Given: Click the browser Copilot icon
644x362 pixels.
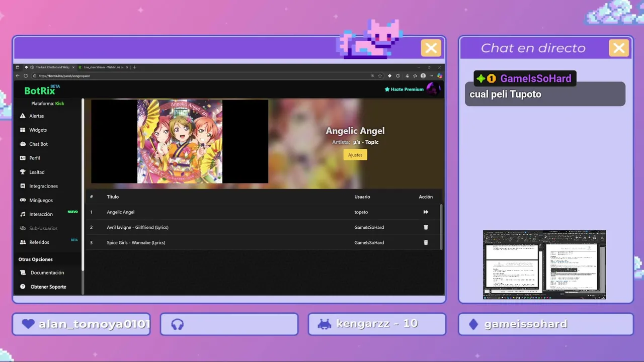Looking at the screenshot, I should pos(439,76).
